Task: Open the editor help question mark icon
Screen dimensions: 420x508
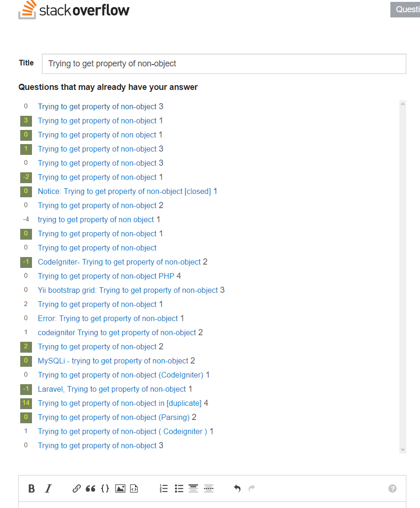Action: tap(393, 489)
